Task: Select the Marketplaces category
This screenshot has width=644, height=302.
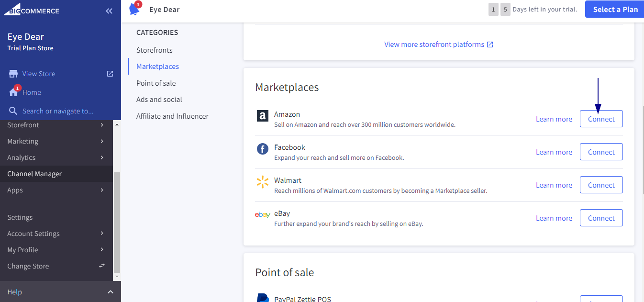Action: [158, 67]
